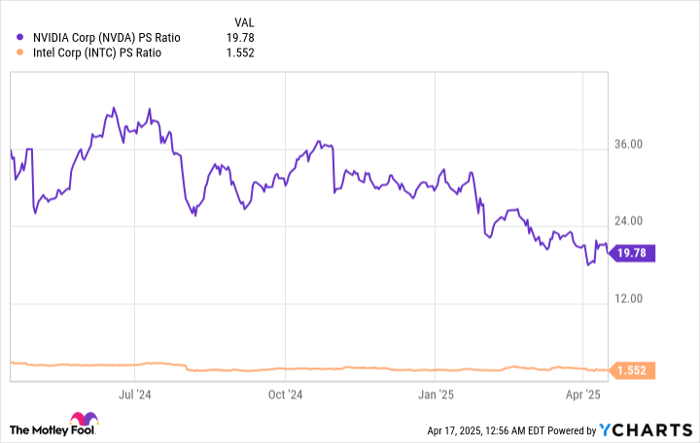Click the Oct '24 x-axis label
Image resolution: width=700 pixels, height=443 pixels.
point(285,394)
